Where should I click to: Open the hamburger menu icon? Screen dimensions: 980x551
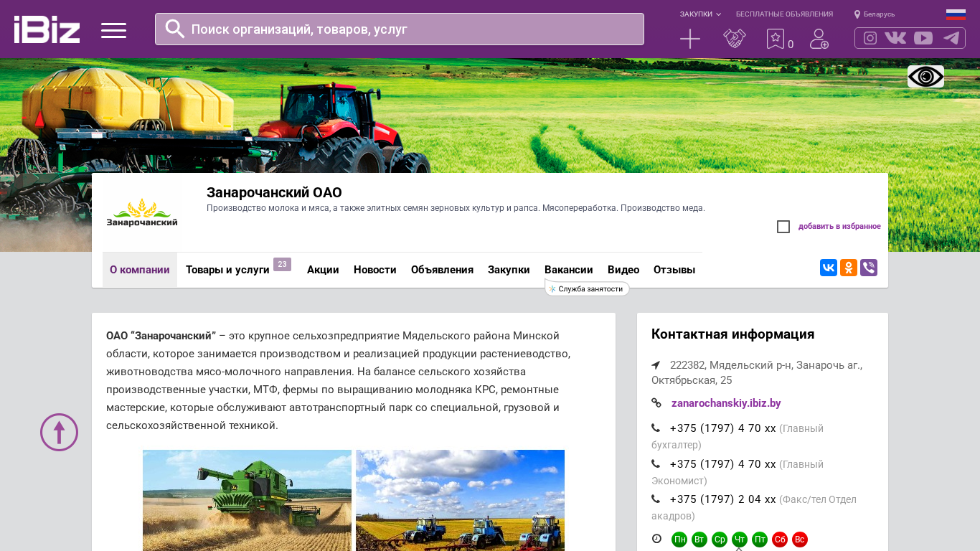coord(113,30)
